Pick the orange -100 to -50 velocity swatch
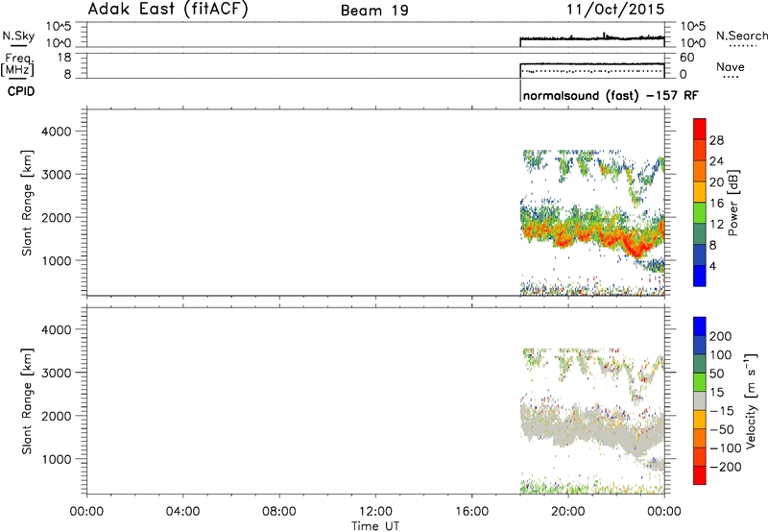This screenshot has width=768, height=532. [700, 438]
